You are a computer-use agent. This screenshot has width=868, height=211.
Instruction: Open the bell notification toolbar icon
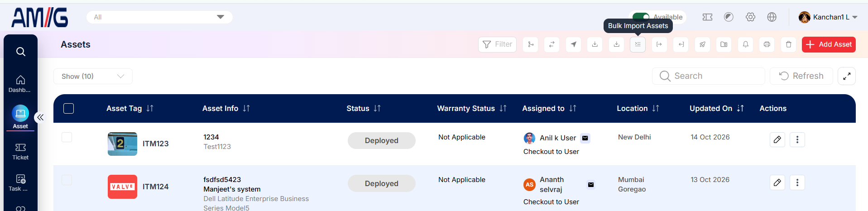coord(745,44)
